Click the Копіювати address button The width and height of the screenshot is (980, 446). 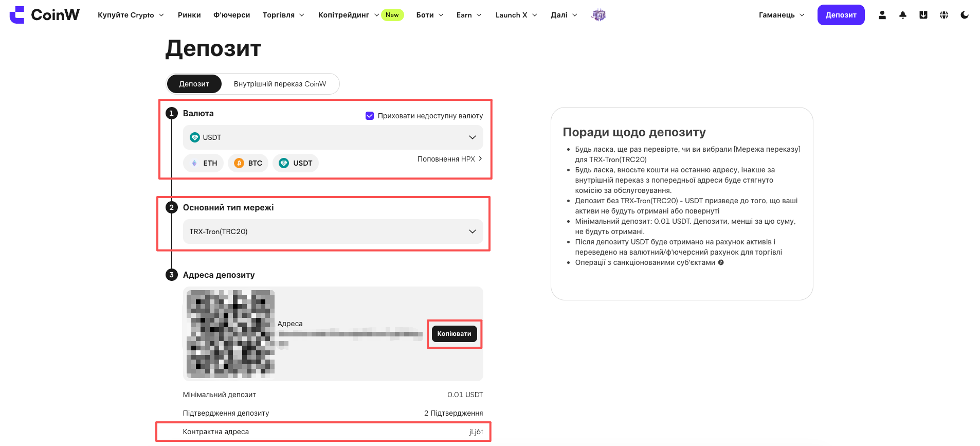(x=455, y=334)
